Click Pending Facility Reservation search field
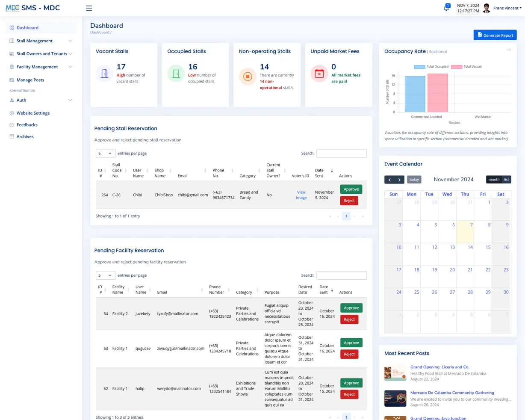Image resolution: width=525 pixels, height=420 pixels. point(341,275)
